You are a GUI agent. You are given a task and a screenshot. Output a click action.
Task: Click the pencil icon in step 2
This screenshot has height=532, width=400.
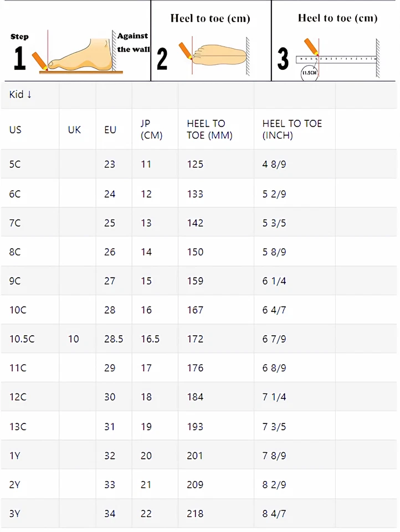click(x=184, y=50)
